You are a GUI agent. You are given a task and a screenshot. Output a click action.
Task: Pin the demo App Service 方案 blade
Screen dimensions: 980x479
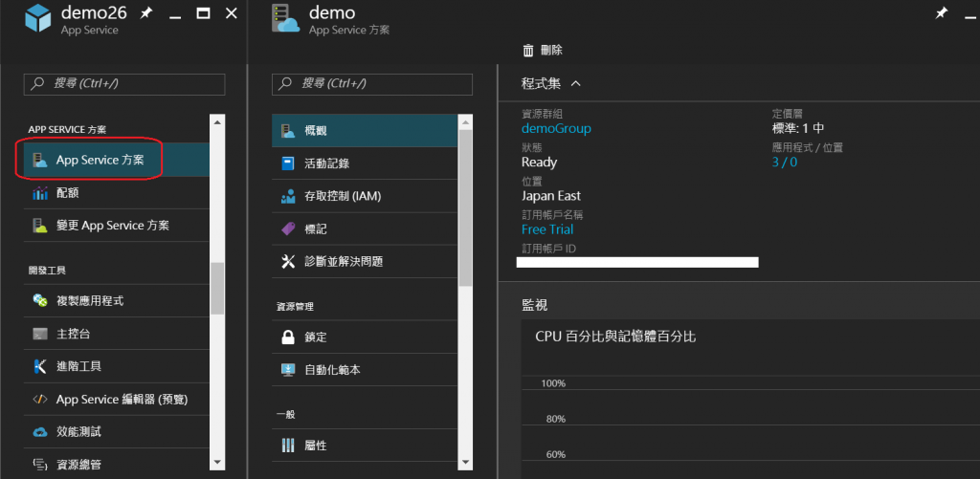(x=942, y=13)
